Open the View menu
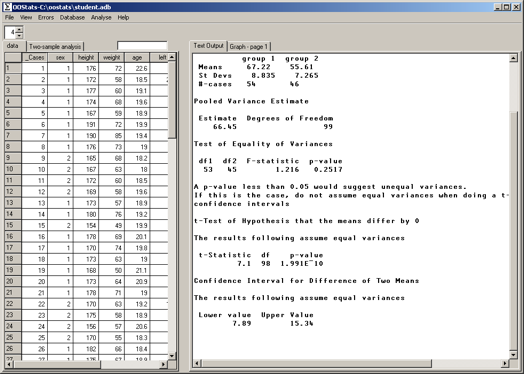 click(26, 17)
